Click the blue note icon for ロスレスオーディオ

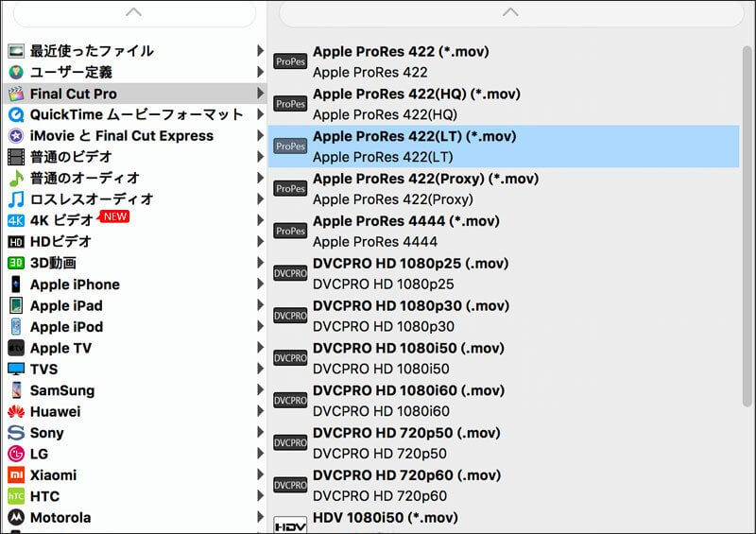tap(16, 199)
